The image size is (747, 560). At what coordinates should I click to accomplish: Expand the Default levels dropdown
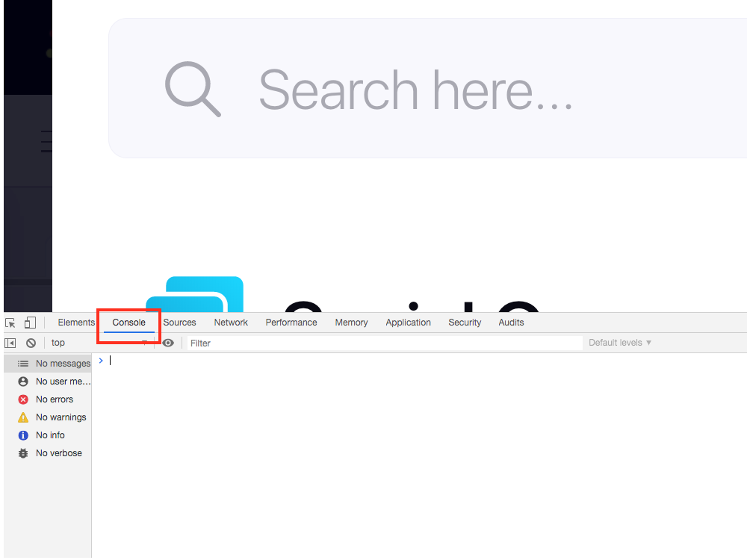tap(620, 343)
